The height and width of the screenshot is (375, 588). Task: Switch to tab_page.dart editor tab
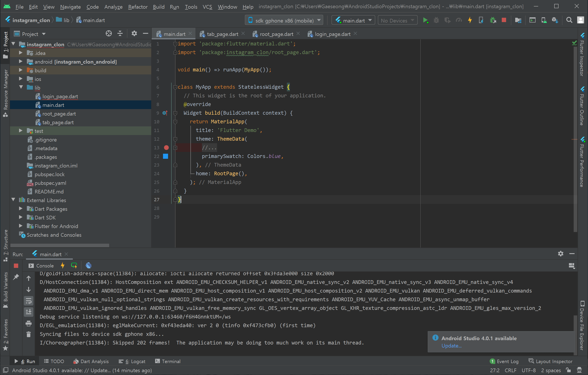[x=223, y=34]
